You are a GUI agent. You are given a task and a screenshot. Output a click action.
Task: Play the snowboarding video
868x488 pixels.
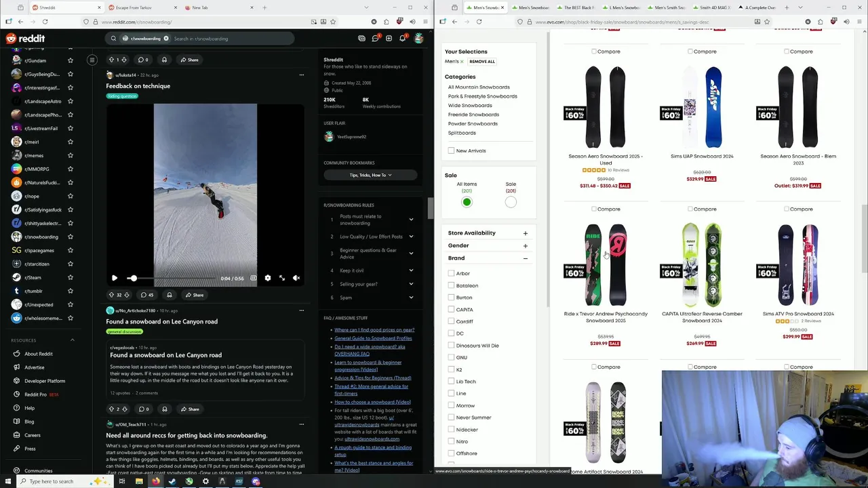coord(115,278)
